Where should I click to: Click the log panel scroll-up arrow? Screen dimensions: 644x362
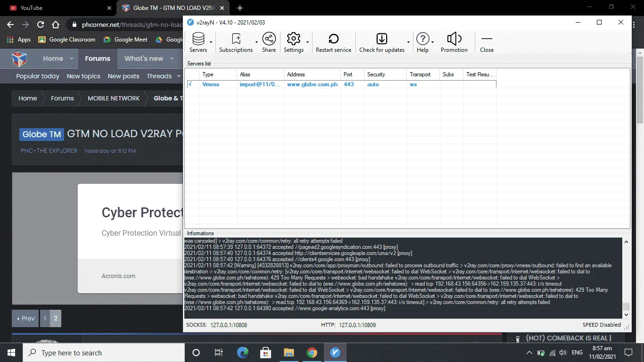(626, 242)
